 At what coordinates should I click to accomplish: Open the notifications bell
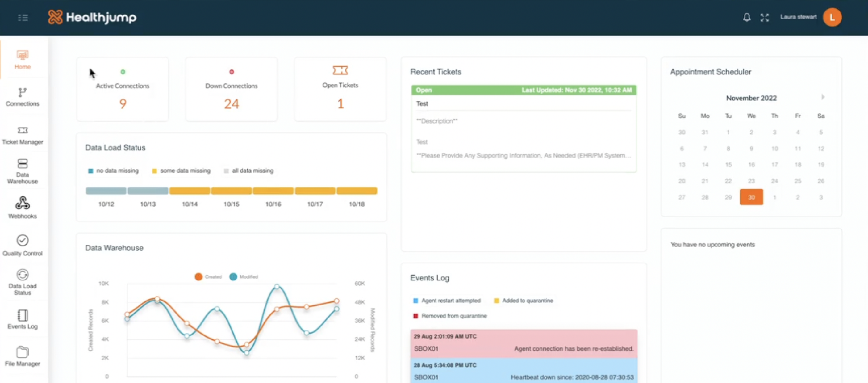click(x=747, y=17)
